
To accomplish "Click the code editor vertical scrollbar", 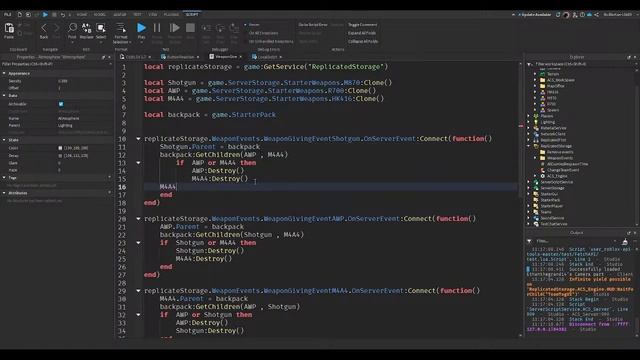I will (520, 131).
